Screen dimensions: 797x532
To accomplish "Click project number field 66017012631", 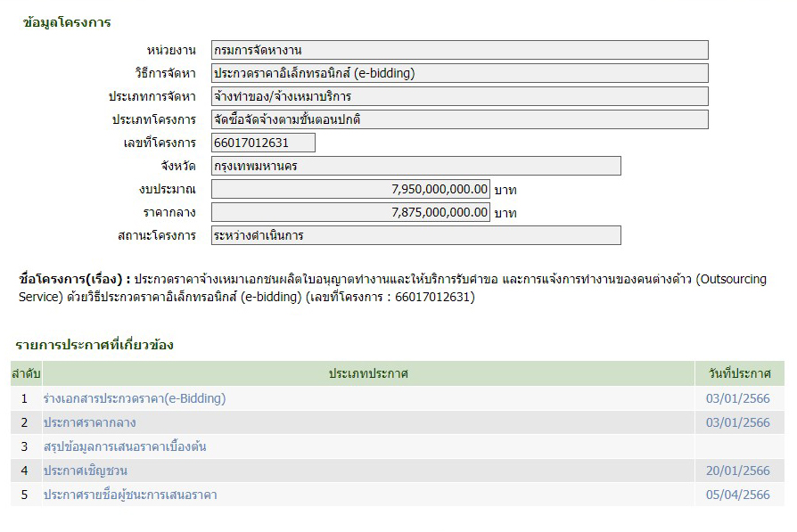I will [263, 143].
